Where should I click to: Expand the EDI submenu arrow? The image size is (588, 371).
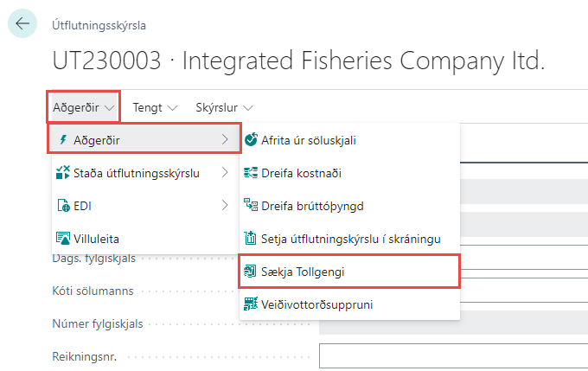(225, 205)
